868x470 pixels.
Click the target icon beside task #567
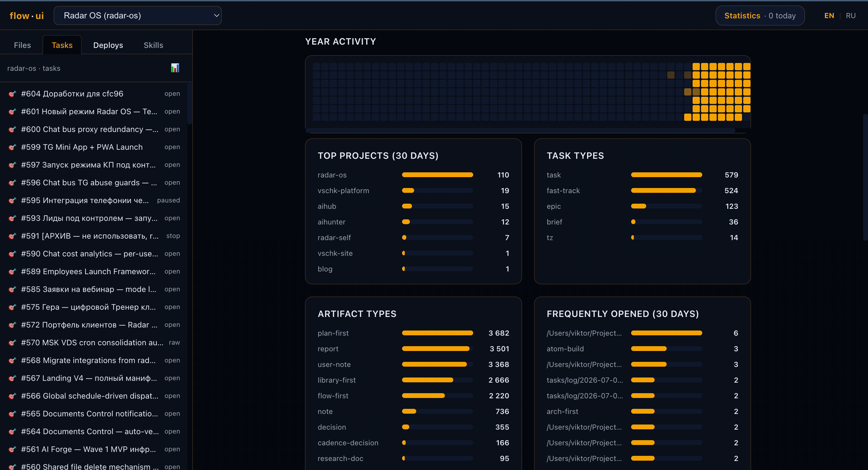12,378
